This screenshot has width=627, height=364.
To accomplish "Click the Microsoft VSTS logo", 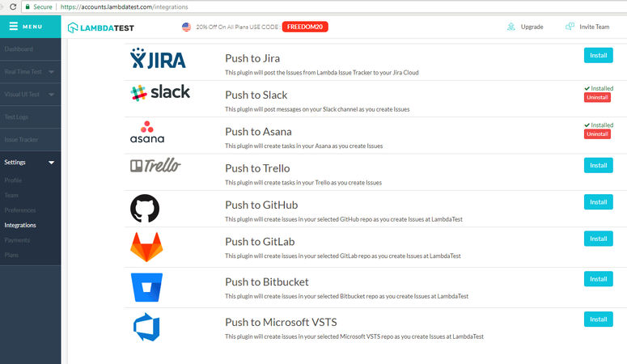I will pyautogui.click(x=146, y=327).
